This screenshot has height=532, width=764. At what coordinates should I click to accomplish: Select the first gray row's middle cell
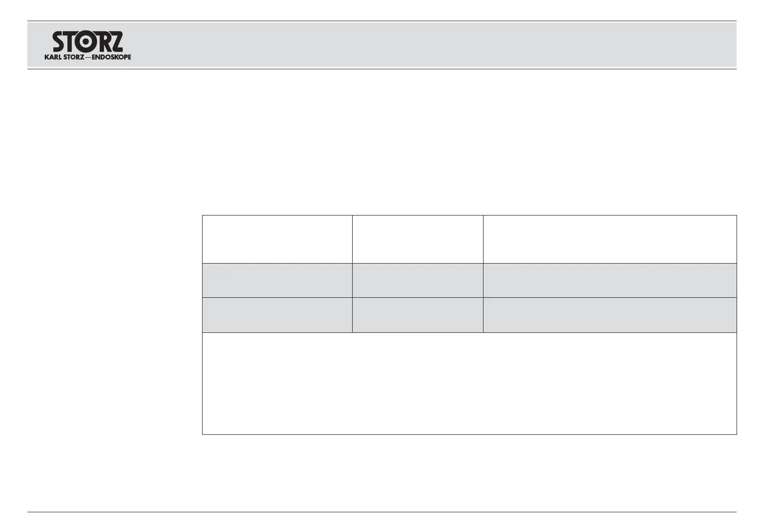coord(418,280)
